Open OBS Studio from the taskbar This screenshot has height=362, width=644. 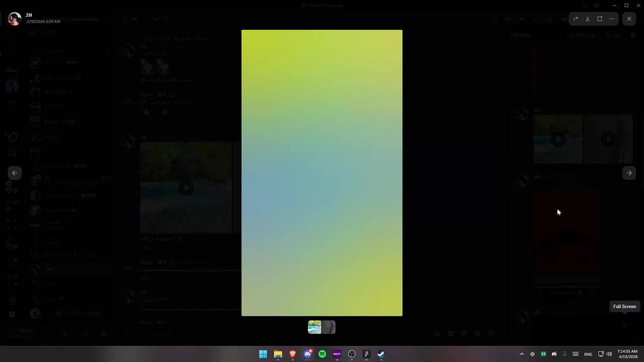(x=352, y=354)
